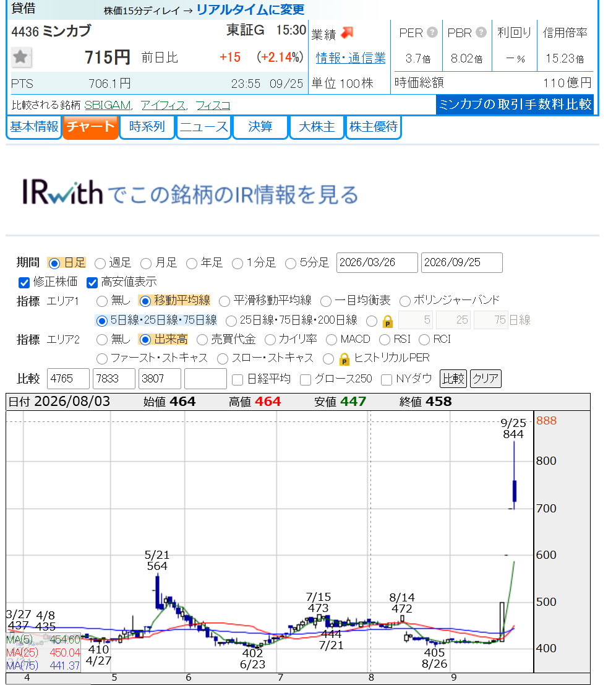Open the IRwith IR information banner

[190, 192]
